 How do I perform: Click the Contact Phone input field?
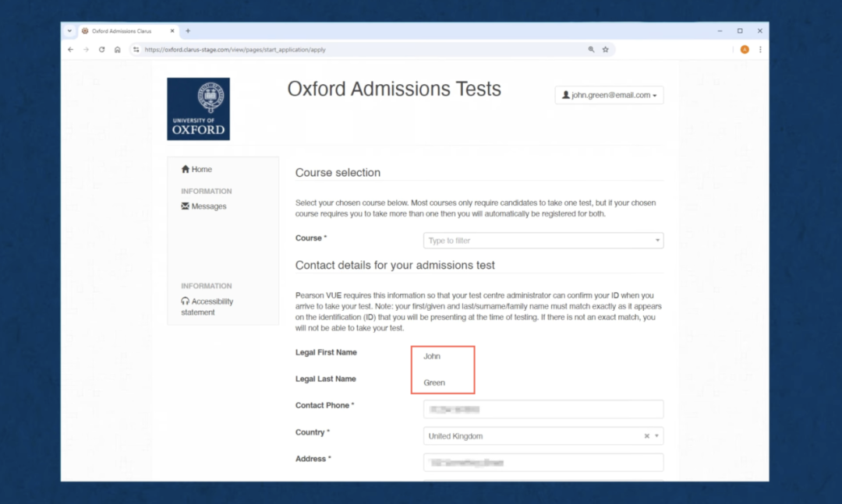tap(543, 409)
